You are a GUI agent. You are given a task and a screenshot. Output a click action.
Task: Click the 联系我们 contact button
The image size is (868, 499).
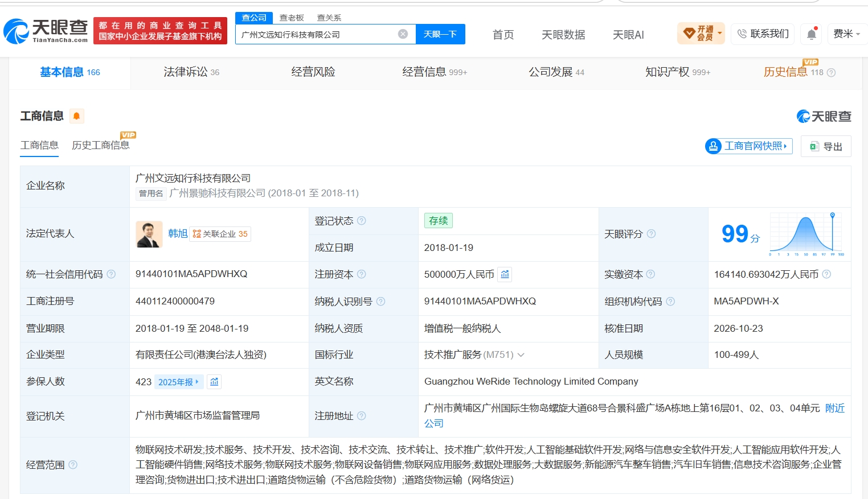pos(763,34)
